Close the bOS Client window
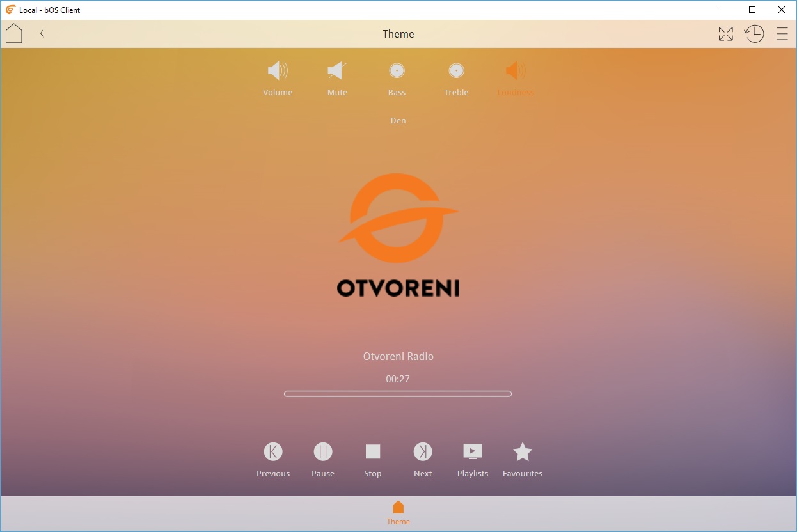797x532 pixels. coord(782,10)
